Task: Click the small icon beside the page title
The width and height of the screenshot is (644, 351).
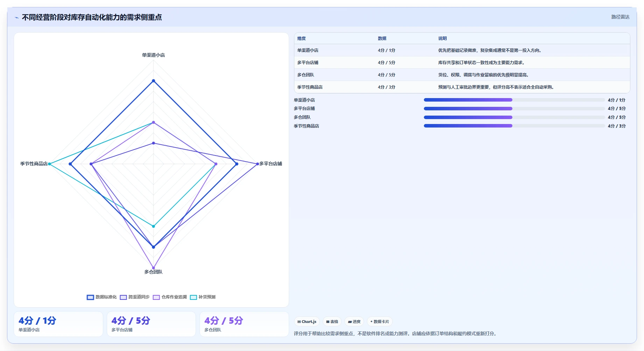Action: point(16,18)
